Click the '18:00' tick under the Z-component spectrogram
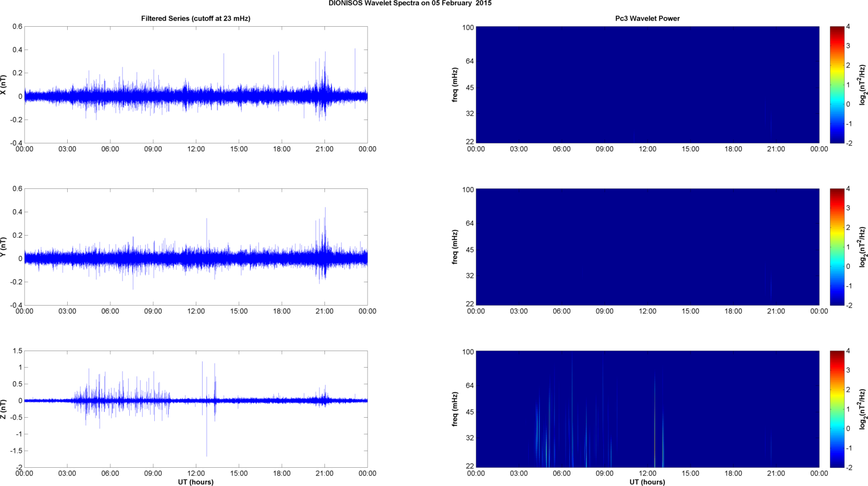Image resolution: width=868 pixels, height=486 pixels. tap(733, 473)
